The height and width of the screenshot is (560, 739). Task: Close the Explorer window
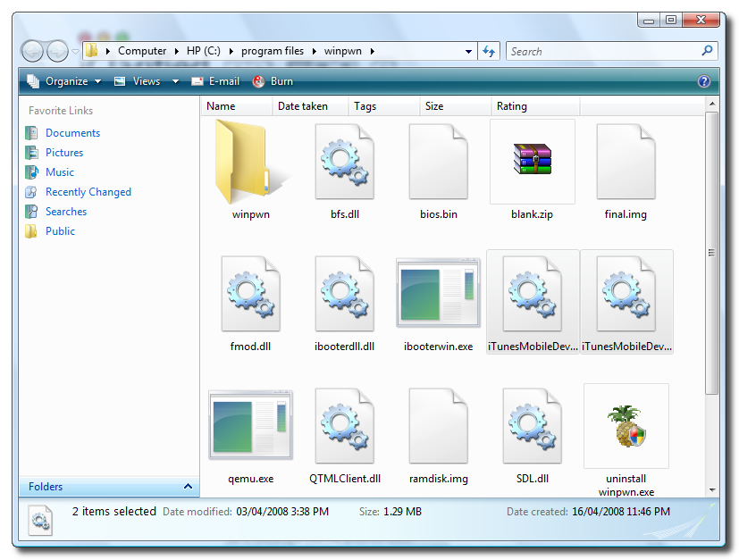point(701,20)
